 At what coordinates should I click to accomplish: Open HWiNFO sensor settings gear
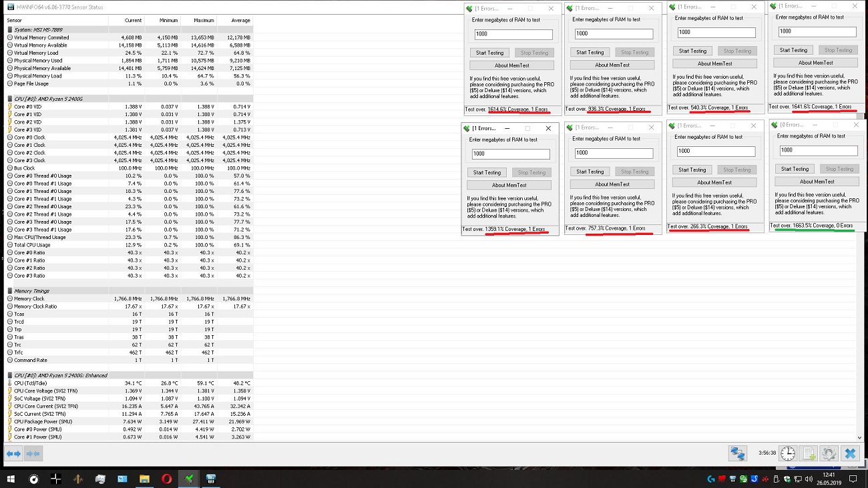click(829, 453)
